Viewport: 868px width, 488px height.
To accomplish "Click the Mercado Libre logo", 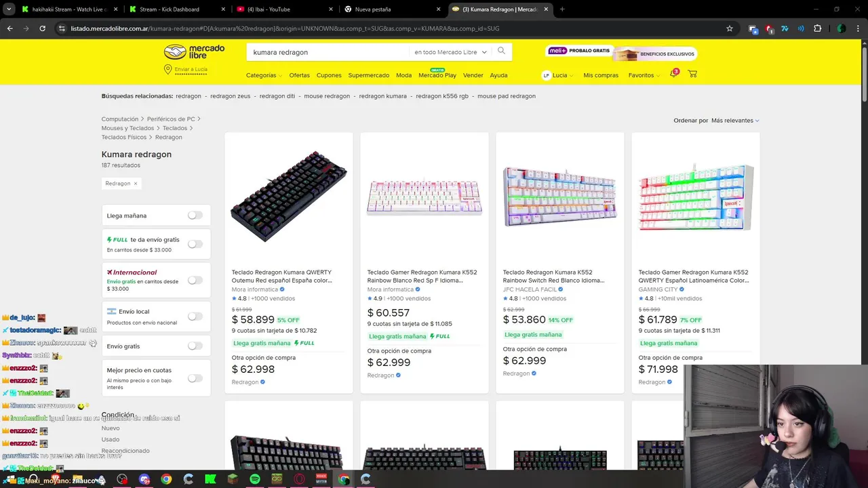I will pyautogui.click(x=194, y=52).
